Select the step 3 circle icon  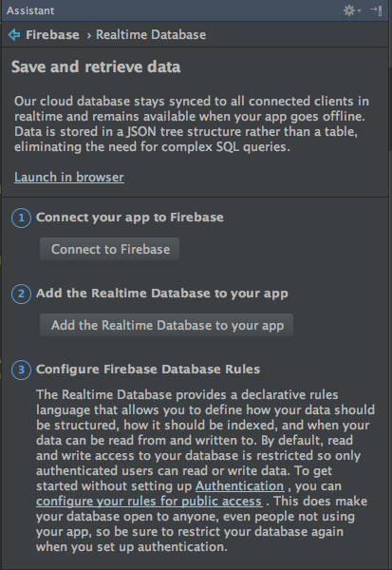coord(21,370)
